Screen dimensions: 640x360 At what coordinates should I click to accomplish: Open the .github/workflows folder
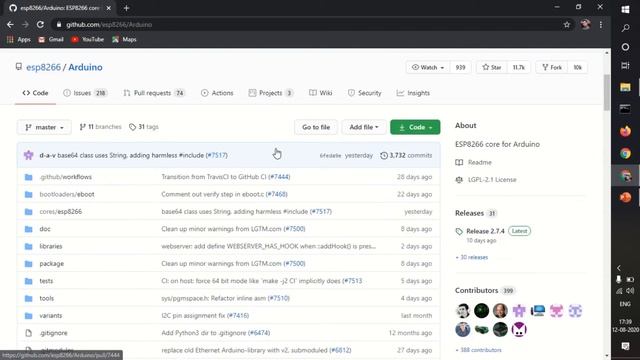(x=66, y=177)
